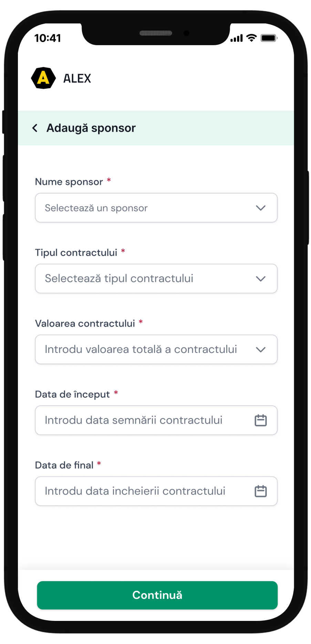Tap the back arrow beside Adaugă sponsor
This screenshot has width=311, height=644.
coord(35,128)
